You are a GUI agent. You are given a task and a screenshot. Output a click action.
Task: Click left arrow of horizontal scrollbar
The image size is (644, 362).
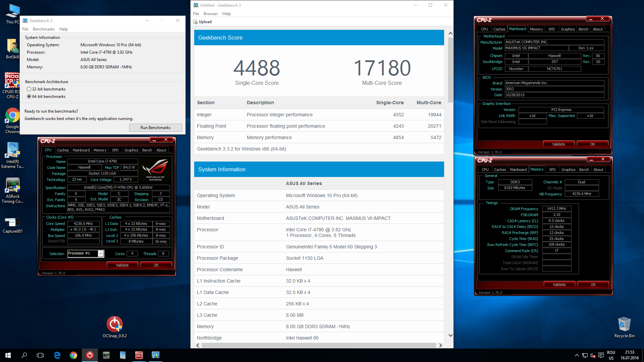coord(198,345)
